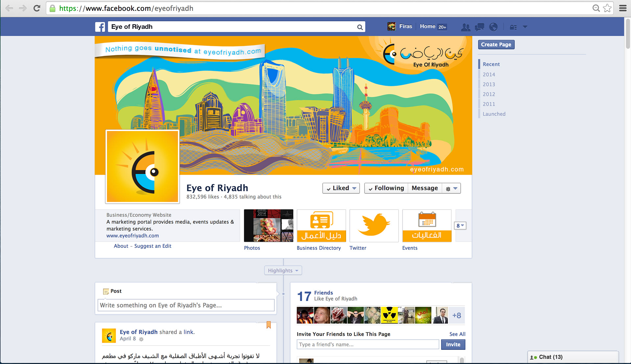Screen dimensions: 631x364
Task: Open the About link
Action: [x=121, y=246]
